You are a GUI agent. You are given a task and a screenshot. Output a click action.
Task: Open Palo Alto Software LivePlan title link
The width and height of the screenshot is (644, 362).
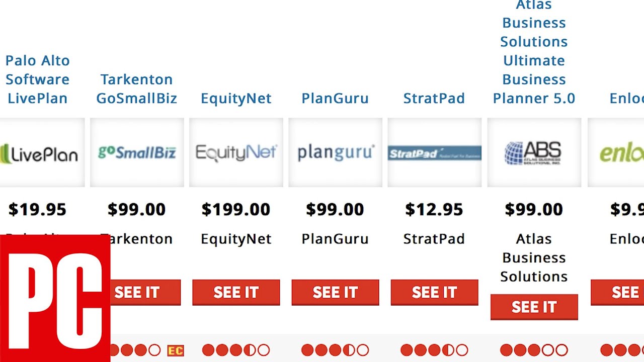[38, 79]
